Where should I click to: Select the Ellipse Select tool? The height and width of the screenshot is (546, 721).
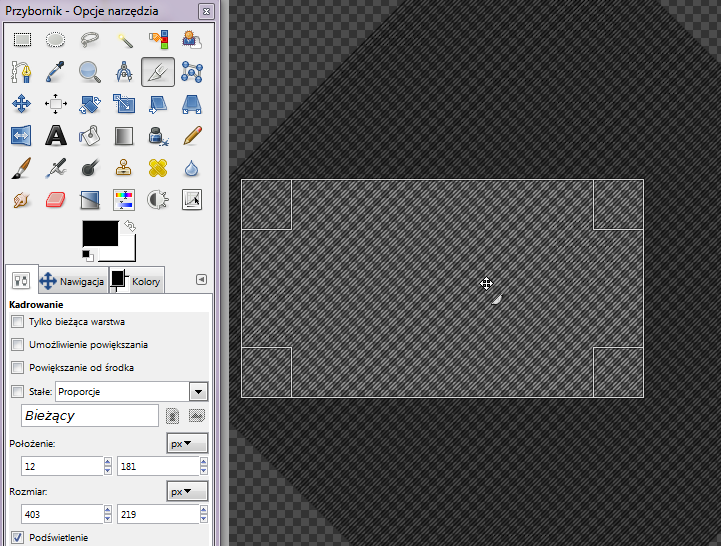tap(56, 40)
